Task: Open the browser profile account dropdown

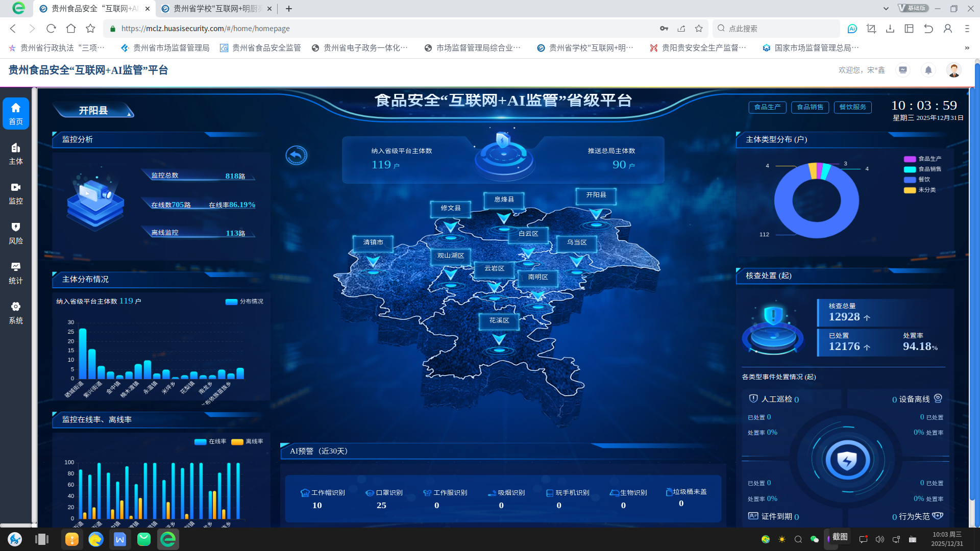Action: pos(948,29)
